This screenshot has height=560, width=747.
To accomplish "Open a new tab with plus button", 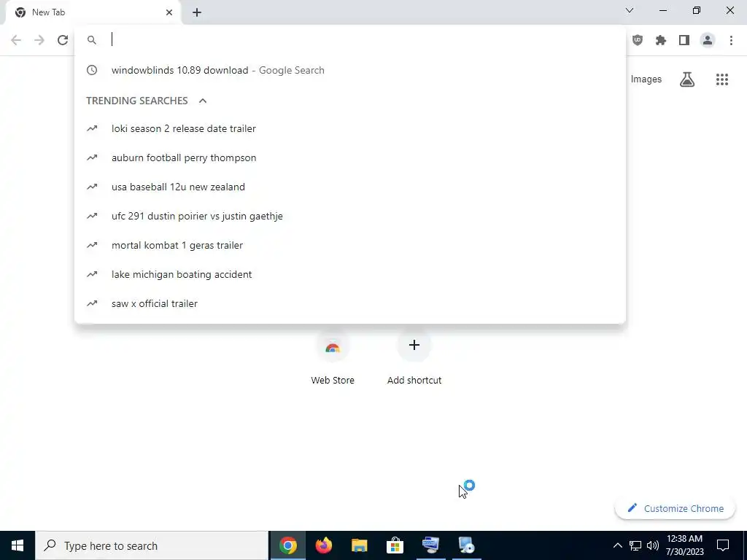I will click(x=197, y=13).
